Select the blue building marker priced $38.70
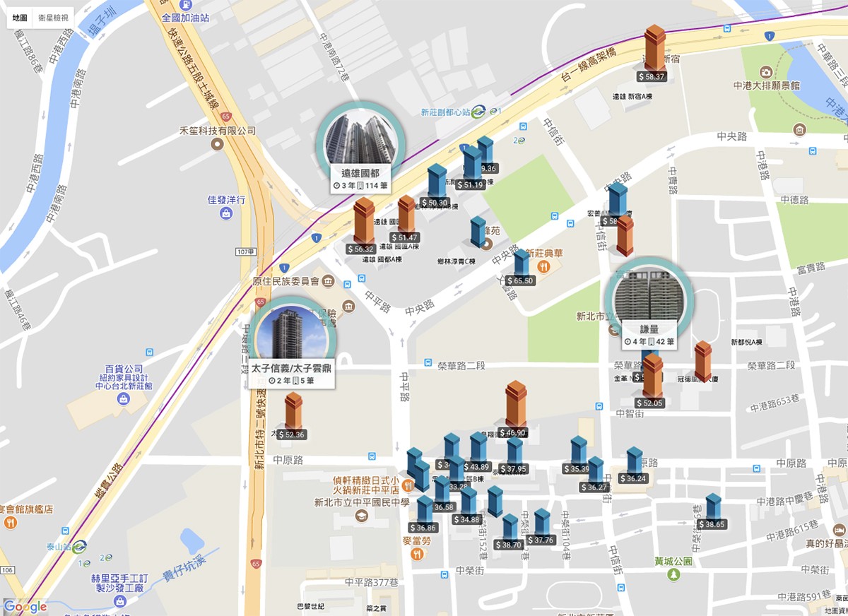 pos(509,532)
